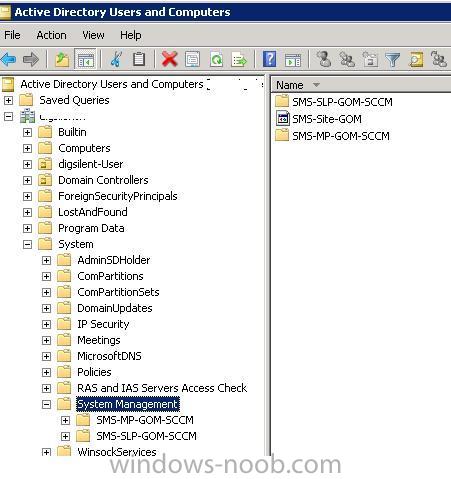Sort by the Name column header
Viewport: 451px width, 479px height.
[x=361, y=85]
